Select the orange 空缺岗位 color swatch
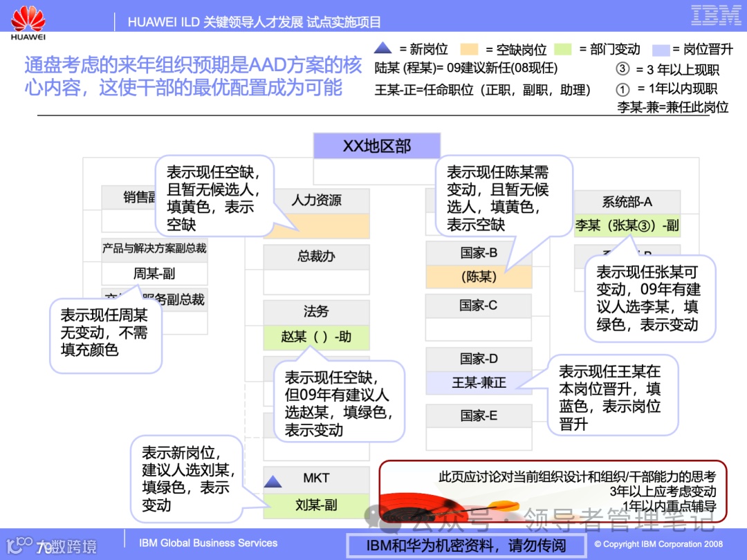The height and width of the screenshot is (560, 747). (x=469, y=50)
